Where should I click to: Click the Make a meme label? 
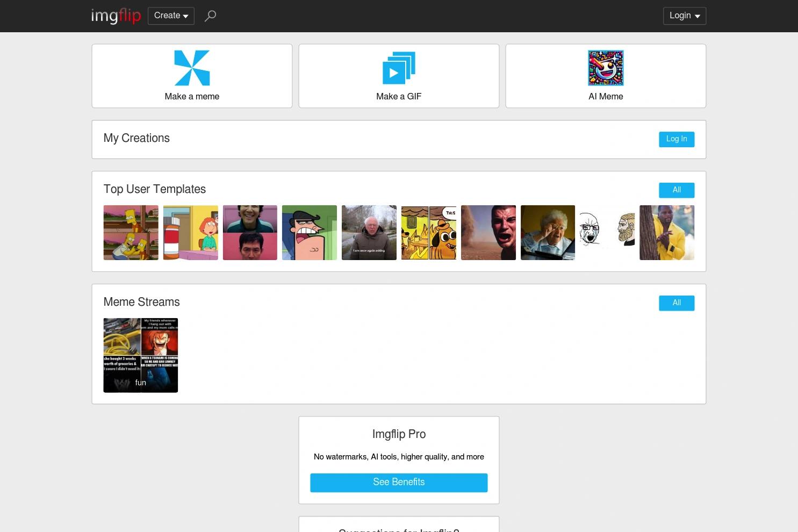pyautogui.click(x=192, y=97)
